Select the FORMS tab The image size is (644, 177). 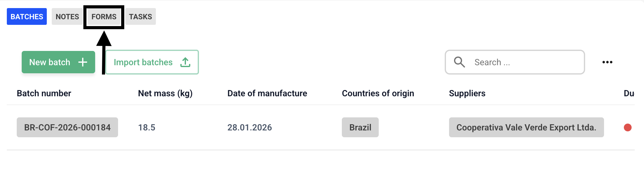pos(104,16)
